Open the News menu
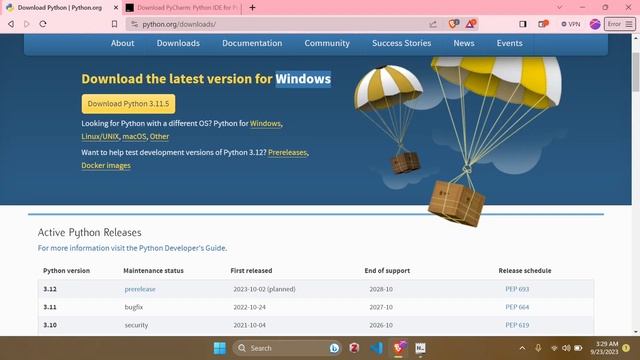640x360 pixels. (x=464, y=43)
